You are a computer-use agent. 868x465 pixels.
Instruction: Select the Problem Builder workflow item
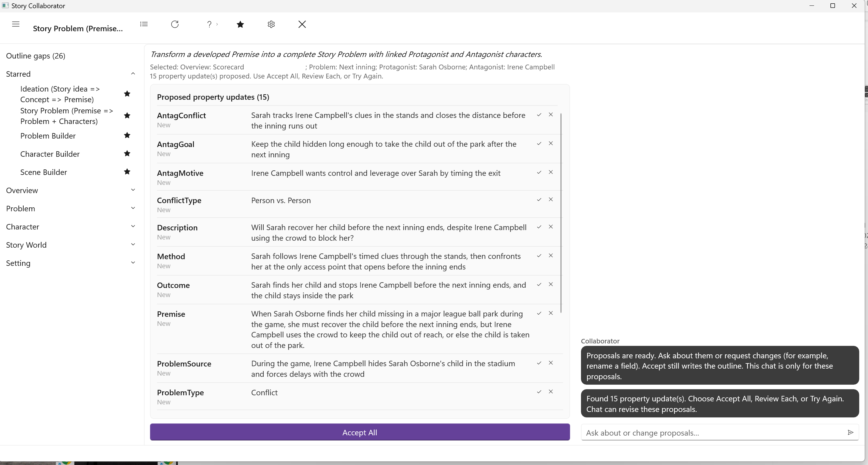(48, 136)
